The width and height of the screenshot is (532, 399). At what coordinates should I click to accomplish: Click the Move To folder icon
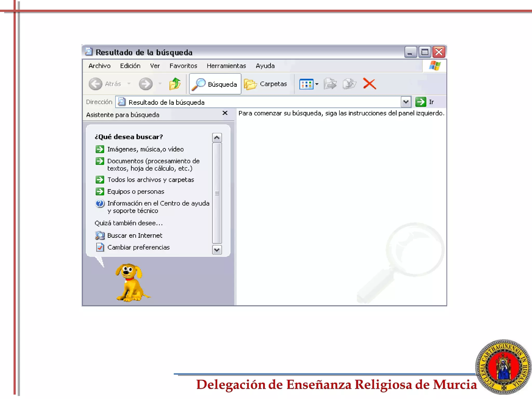pyautogui.click(x=330, y=84)
